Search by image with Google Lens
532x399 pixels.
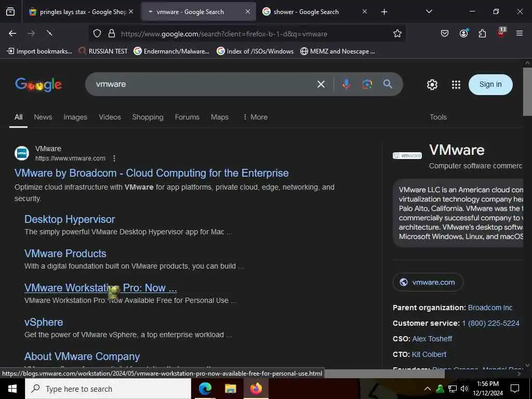point(367,84)
